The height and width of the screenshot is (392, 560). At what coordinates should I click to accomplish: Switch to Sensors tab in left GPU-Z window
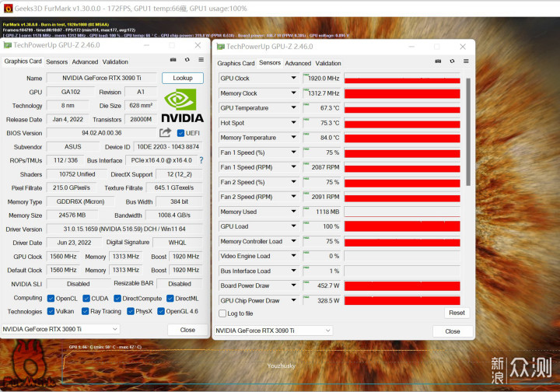[57, 61]
